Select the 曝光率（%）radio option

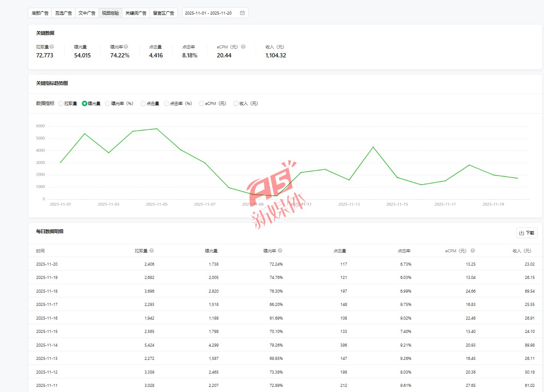[108, 103]
